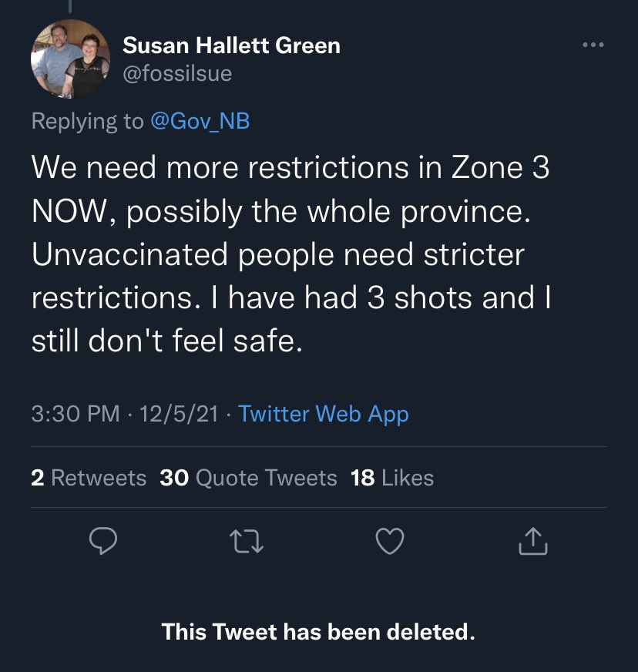Click 'This Tweet has been deleted' notice

(x=318, y=633)
